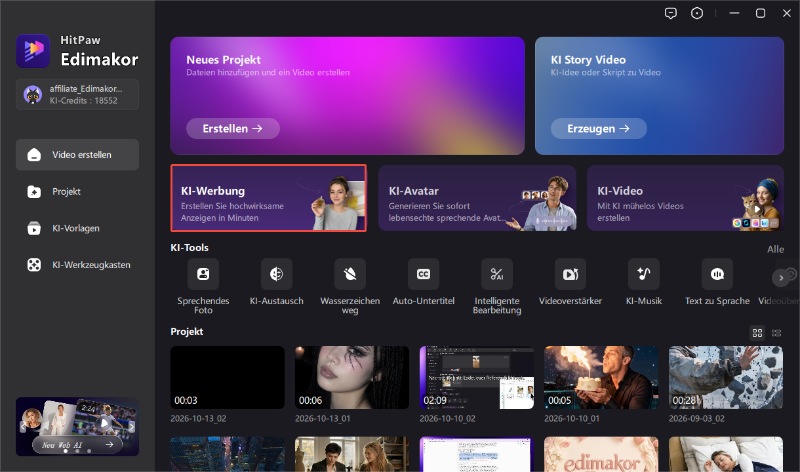Image resolution: width=800 pixels, height=472 pixels.
Task: Open the circular settings icon in title bar
Action: coord(696,13)
